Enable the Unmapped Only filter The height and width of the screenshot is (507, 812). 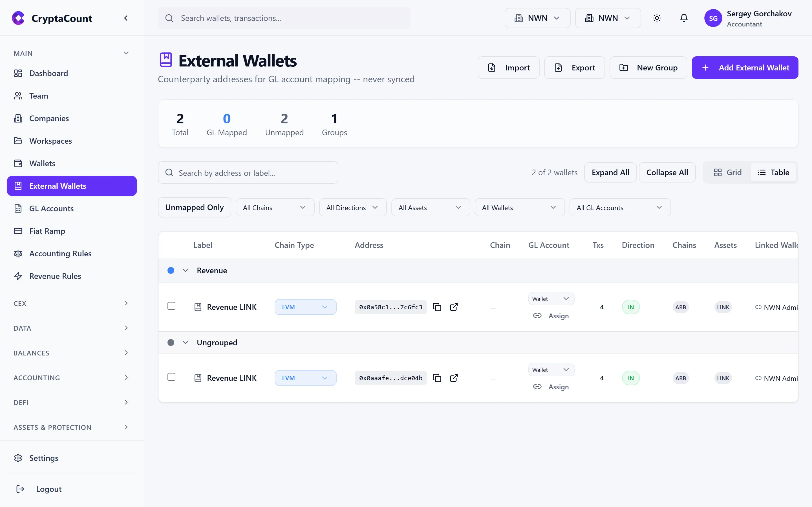tap(194, 207)
